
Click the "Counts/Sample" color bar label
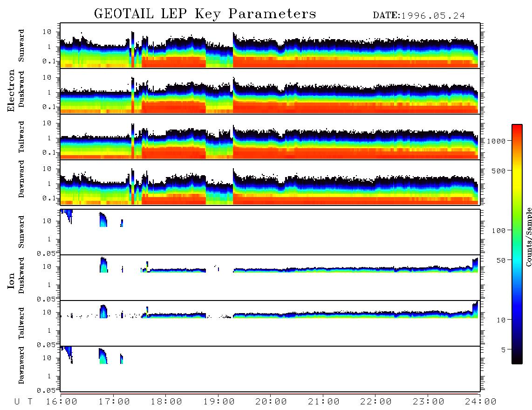click(528, 237)
